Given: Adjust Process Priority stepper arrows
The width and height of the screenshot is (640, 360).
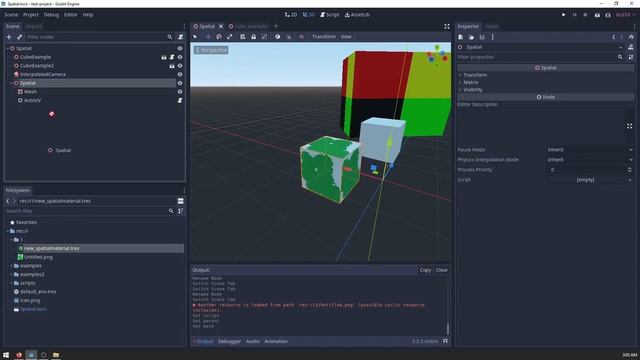Looking at the screenshot, I should (629, 170).
